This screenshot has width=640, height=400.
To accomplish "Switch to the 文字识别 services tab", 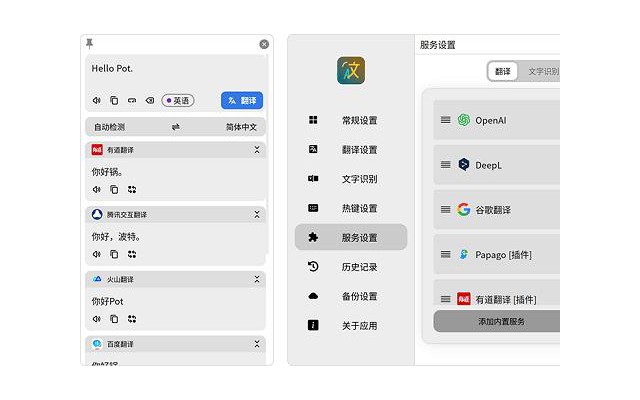I will coord(544,71).
